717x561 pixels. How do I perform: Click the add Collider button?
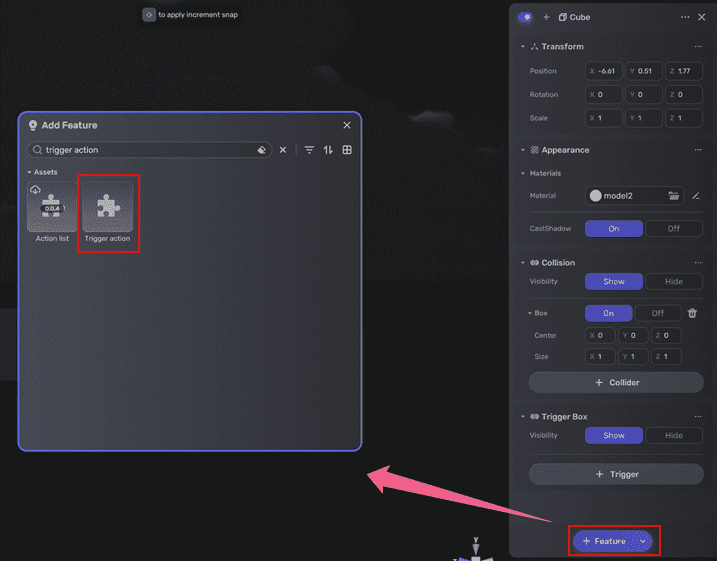point(616,382)
